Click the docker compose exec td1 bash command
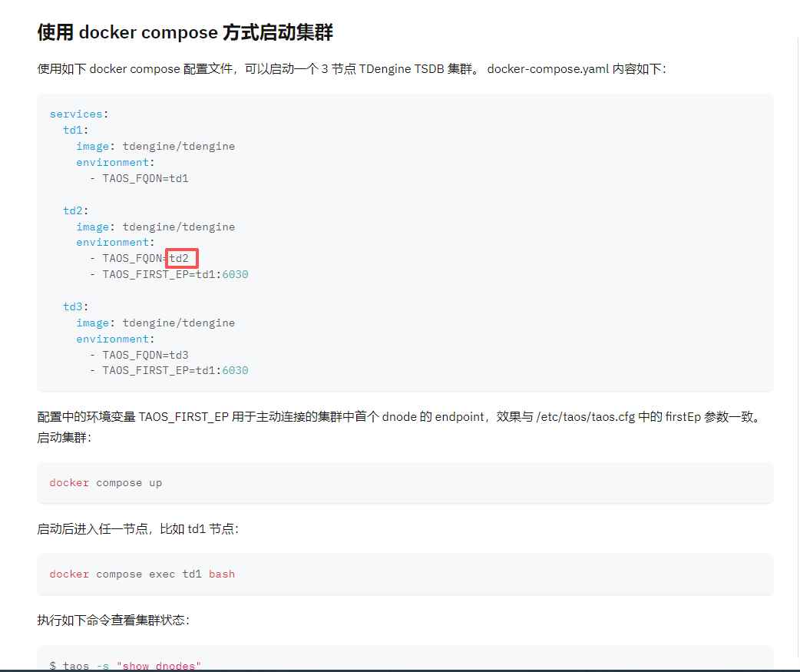The height and width of the screenshot is (672, 800). pyautogui.click(x=142, y=574)
